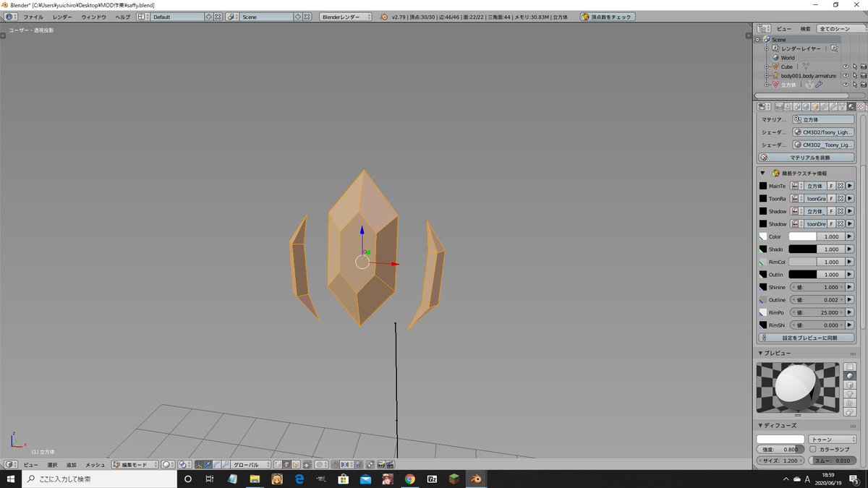868x488 pixels.
Task: Toggle limit selection to visible icon
Action: click(x=307, y=464)
